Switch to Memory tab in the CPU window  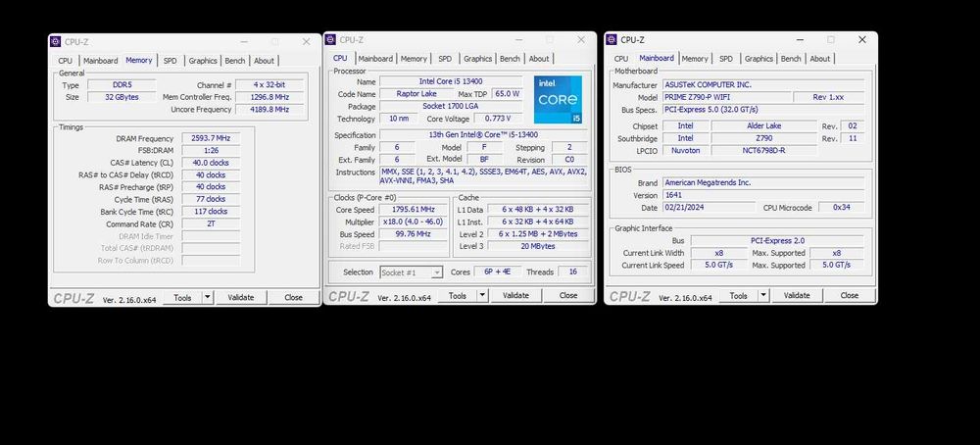pos(414,59)
